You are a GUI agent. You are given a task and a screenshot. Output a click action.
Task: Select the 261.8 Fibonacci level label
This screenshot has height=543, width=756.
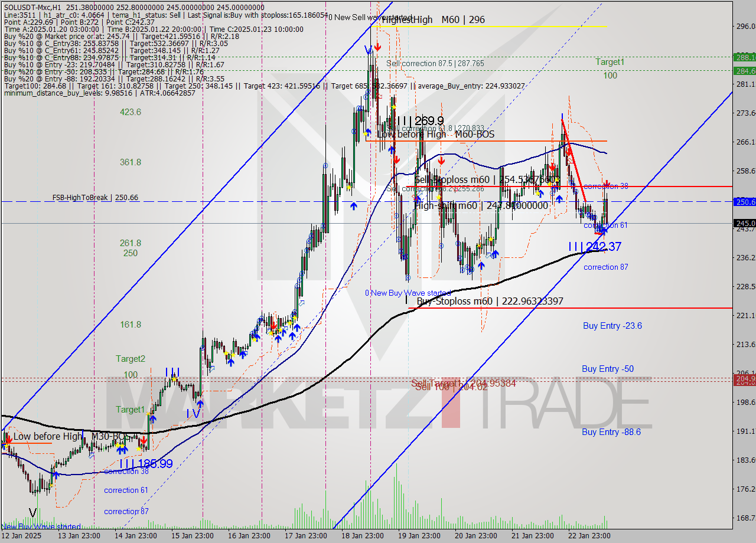(x=131, y=243)
